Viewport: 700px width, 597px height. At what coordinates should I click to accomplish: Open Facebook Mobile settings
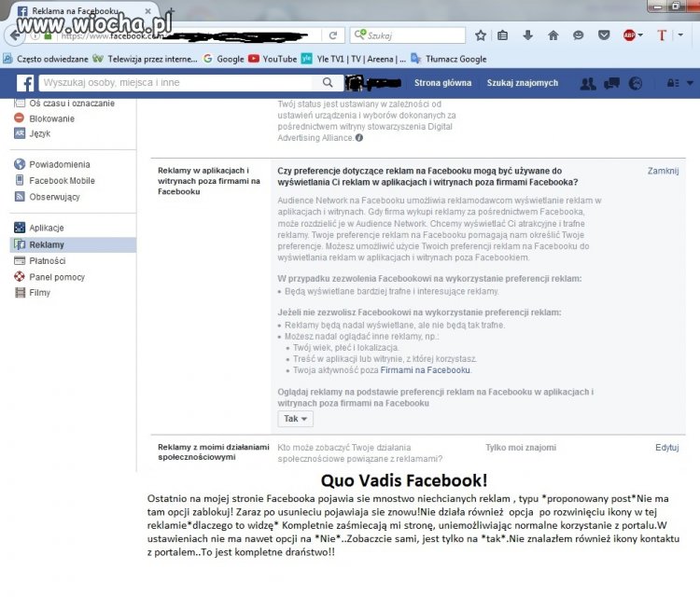[54, 180]
